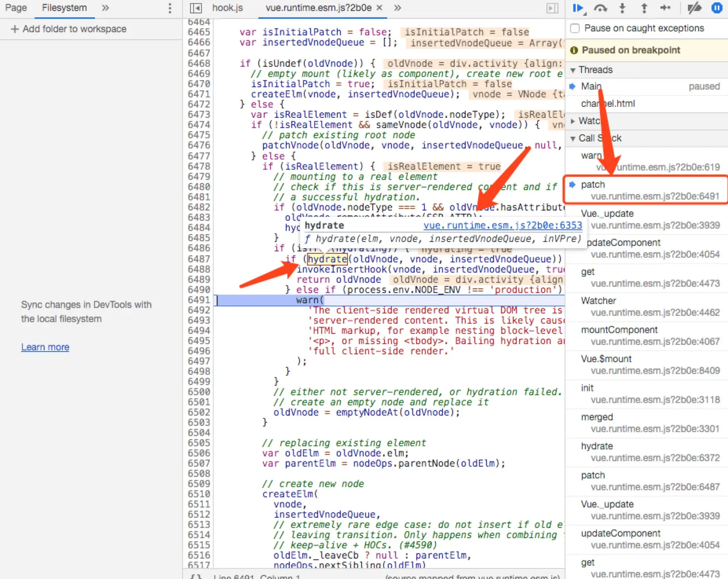The image size is (728, 579).
Task: Show more editor tabs chevron
Action: point(397,8)
